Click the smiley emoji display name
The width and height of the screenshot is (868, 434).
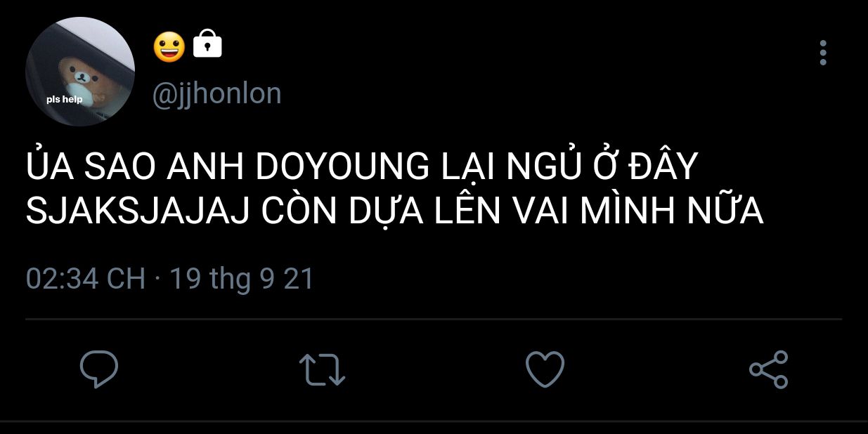pos(169,46)
